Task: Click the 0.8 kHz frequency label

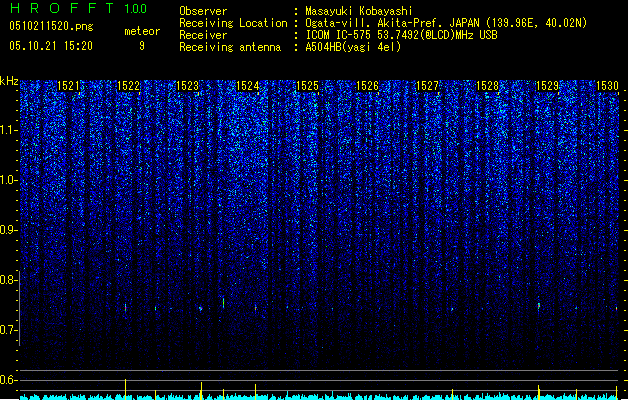Action: [x=8, y=280]
